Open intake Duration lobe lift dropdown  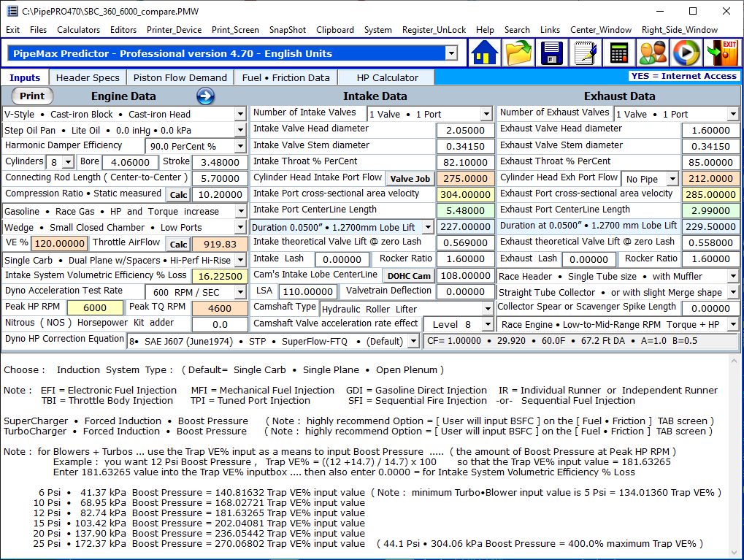pyautogui.click(x=428, y=227)
